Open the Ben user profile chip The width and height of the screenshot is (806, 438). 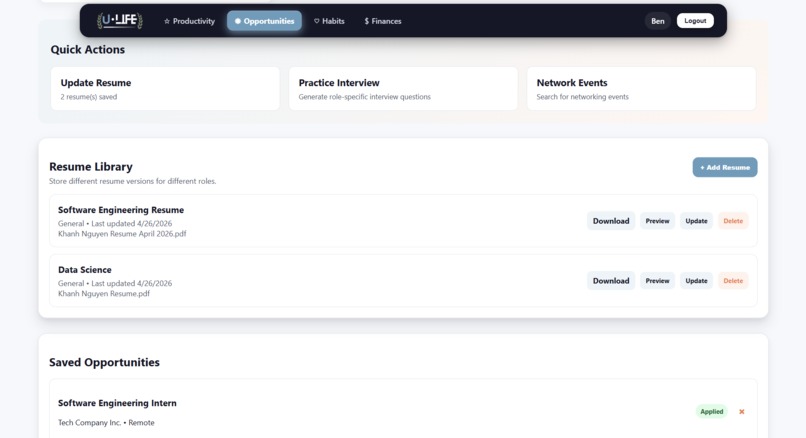point(657,21)
